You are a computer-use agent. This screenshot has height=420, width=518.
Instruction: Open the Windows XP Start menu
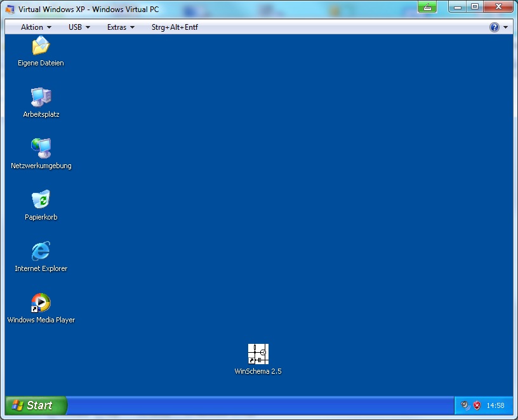pyautogui.click(x=36, y=405)
